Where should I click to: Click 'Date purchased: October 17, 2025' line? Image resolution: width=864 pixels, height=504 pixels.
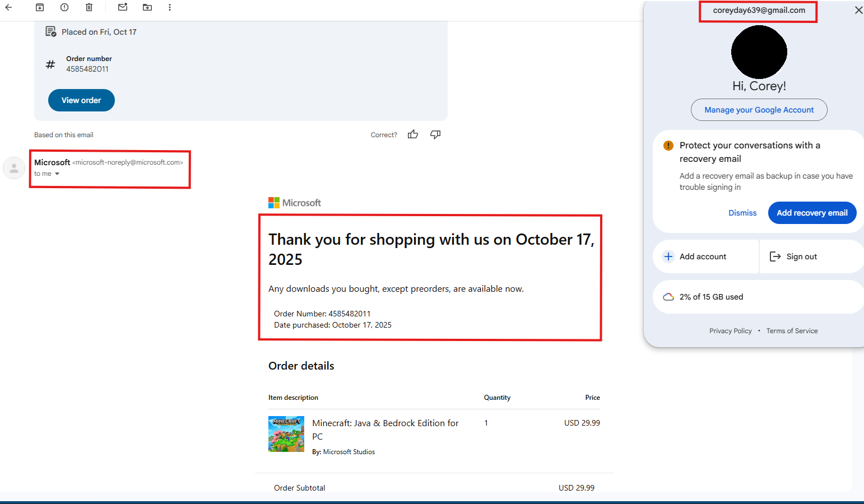[333, 325]
